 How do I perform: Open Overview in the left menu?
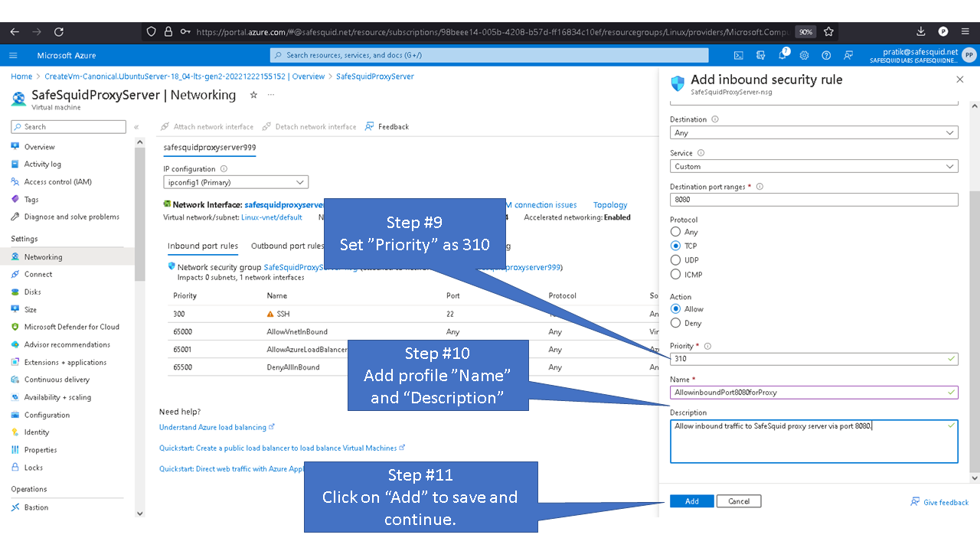tap(39, 147)
